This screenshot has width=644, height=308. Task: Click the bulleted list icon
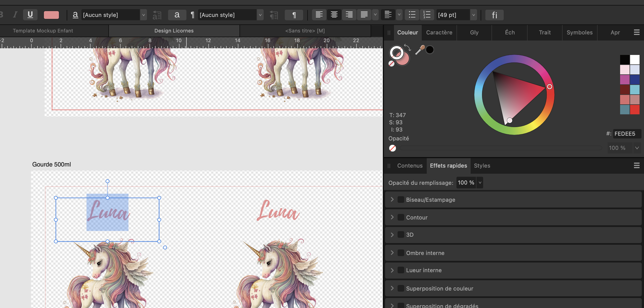pyautogui.click(x=412, y=15)
